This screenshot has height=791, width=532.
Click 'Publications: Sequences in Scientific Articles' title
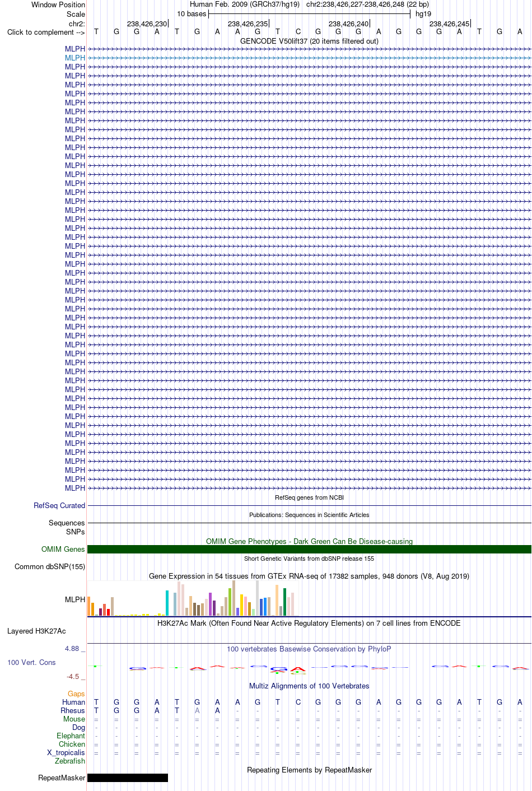tap(309, 515)
